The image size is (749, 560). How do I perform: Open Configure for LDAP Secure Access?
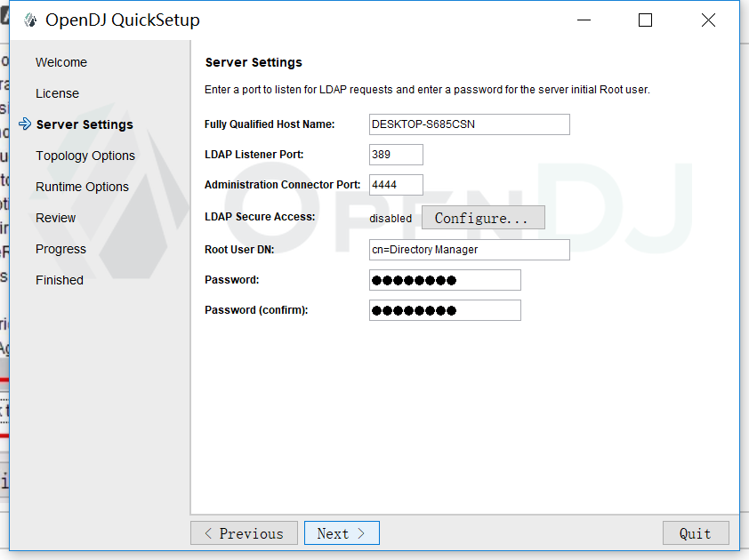pyautogui.click(x=483, y=218)
